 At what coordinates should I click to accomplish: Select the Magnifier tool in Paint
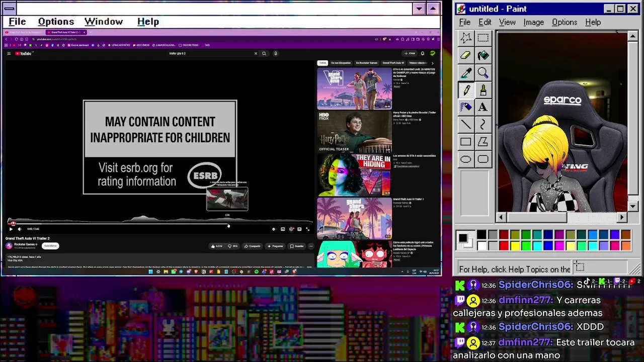click(483, 73)
